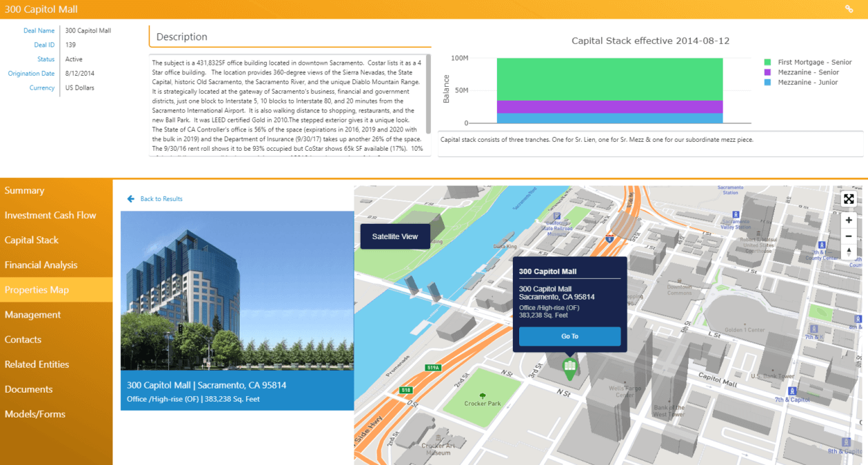The image size is (868, 465).
Task: Click the popup address Sacramento, CA 95814
Action: pyautogui.click(x=557, y=297)
